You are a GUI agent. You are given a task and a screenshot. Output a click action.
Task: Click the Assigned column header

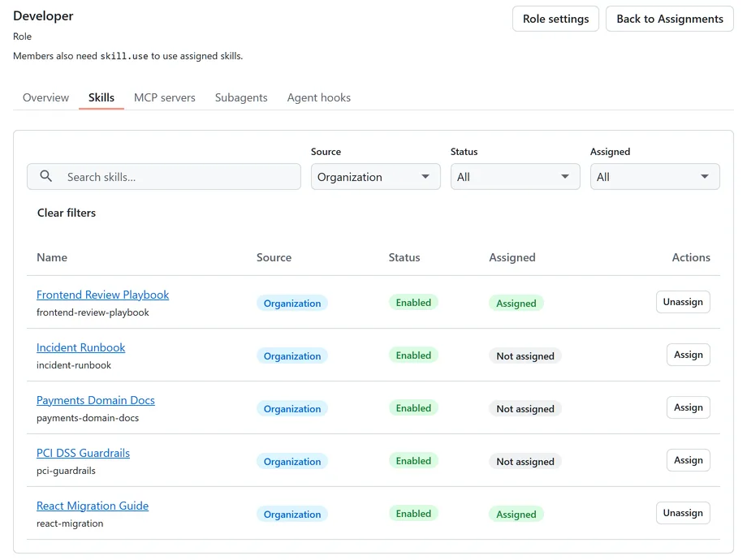512,257
